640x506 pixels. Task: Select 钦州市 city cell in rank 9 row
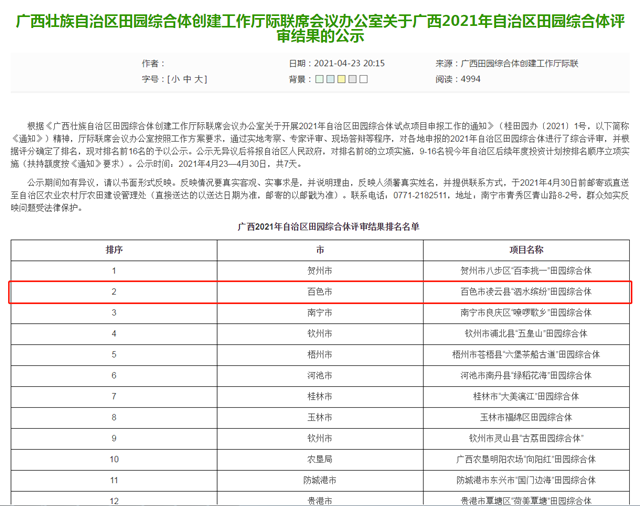(320, 439)
